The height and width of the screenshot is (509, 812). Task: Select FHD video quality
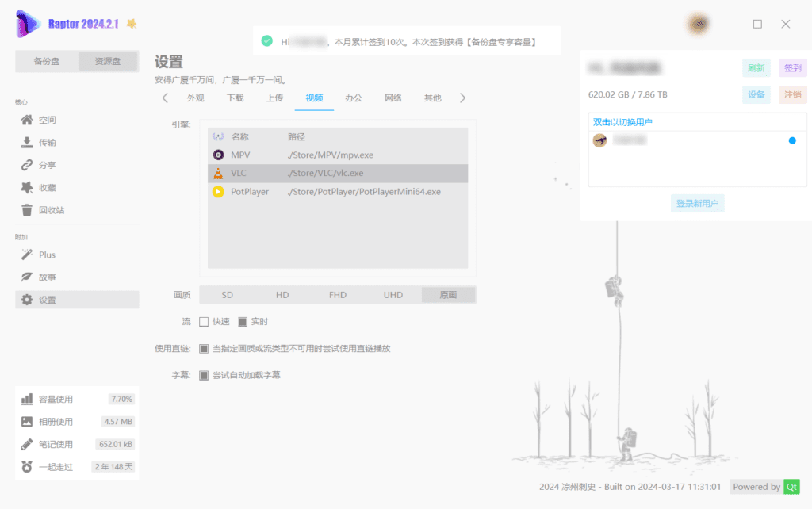(338, 295)
